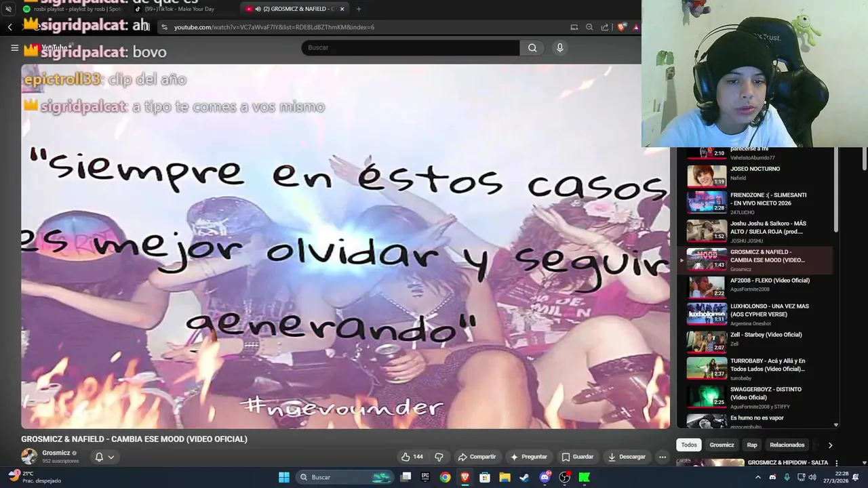Open File Explorer from the taskbar
The height and width of the screenshot is (488, 868).
coord(505,477)
